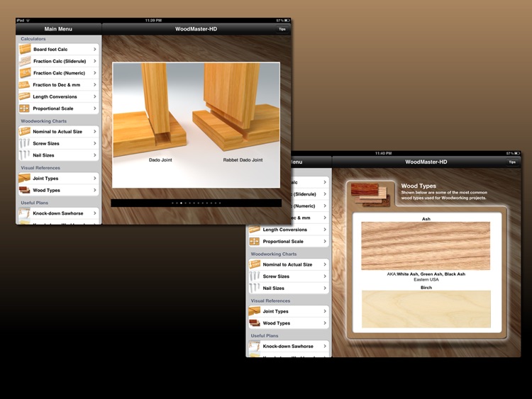532x399 pixels.
Task: Click page indicator dots below the joint image
Action: click(x=196, y=203)
